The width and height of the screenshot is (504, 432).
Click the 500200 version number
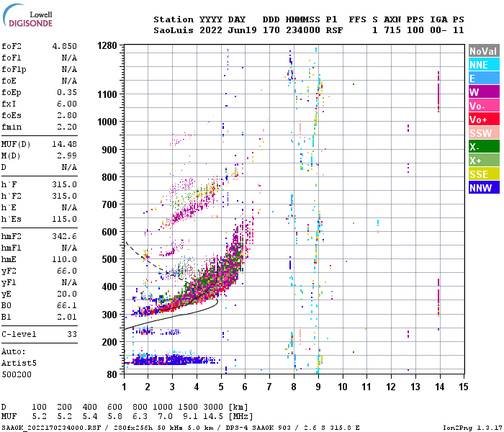click(x=17, y=375)
